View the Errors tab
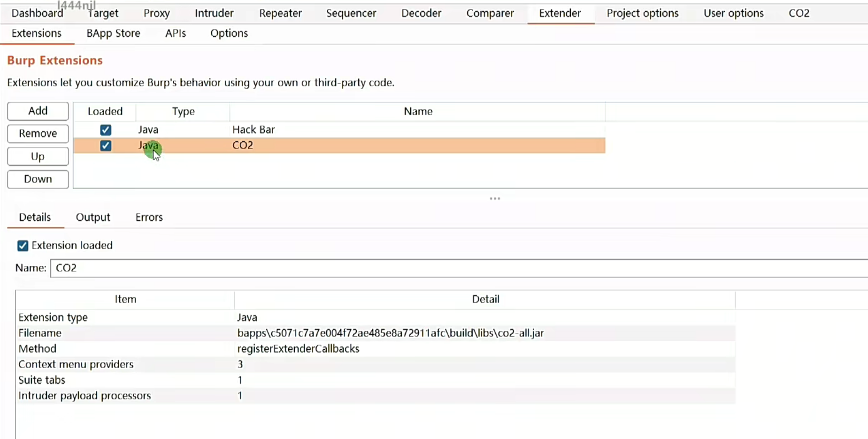Viewport: 868px width, 439px height. [x=149, y=217]
